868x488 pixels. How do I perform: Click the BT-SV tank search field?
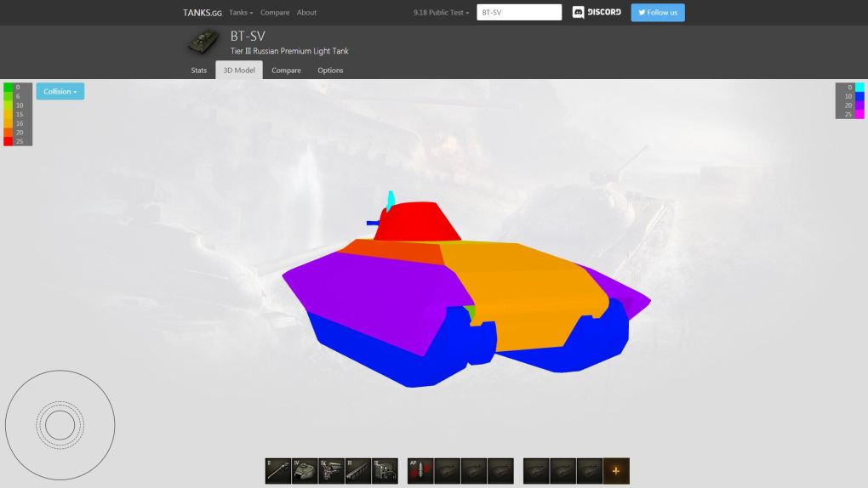pos(519,13)
